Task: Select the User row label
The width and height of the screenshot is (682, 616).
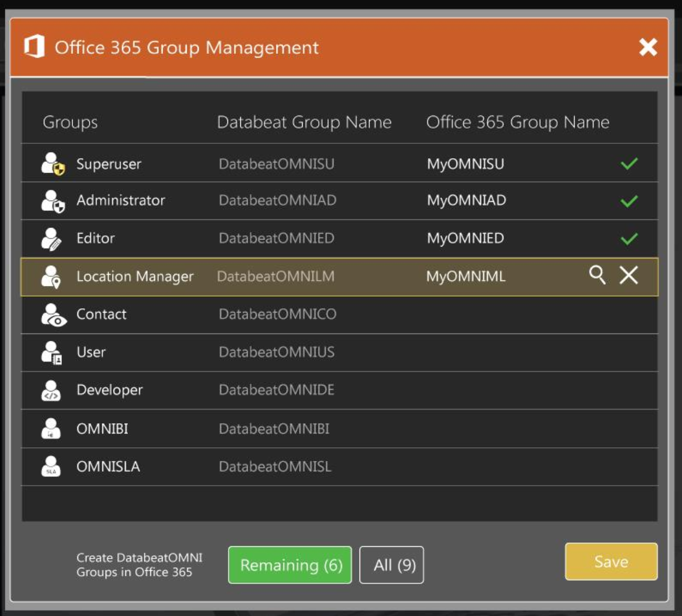Action: pos(91,352)
